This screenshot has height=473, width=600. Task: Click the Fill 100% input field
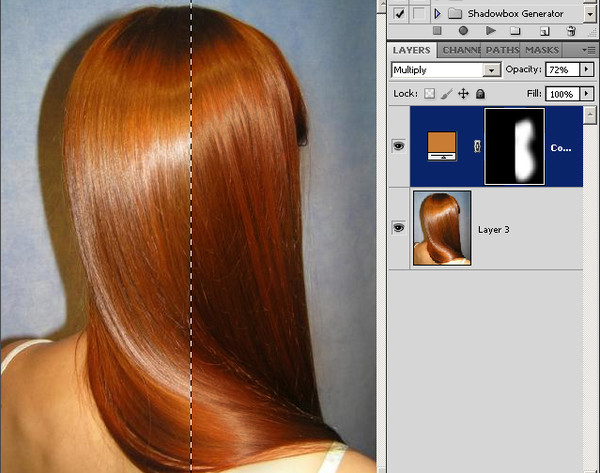click(562, 94)
